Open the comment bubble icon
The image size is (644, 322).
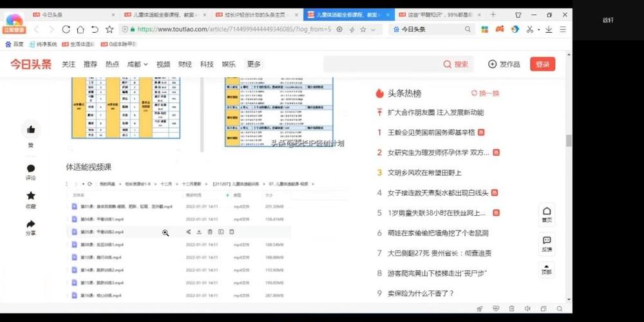[x=31, y=168]
